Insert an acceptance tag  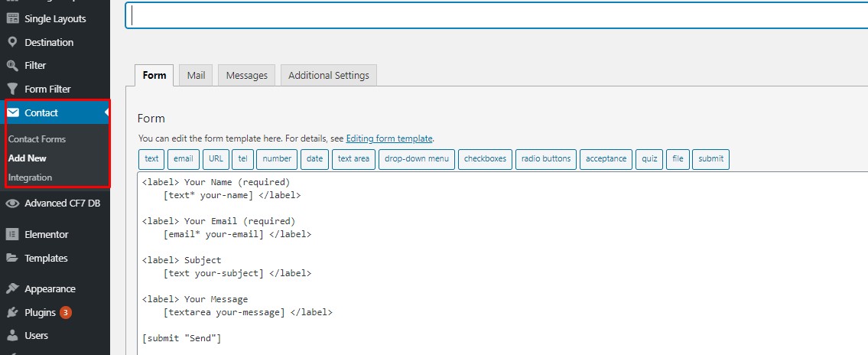coord(606,159)
